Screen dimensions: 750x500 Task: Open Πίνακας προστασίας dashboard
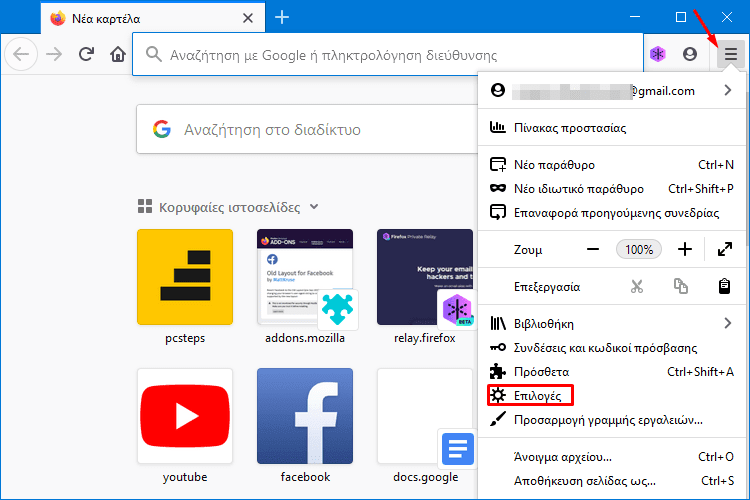coord(611,128)
